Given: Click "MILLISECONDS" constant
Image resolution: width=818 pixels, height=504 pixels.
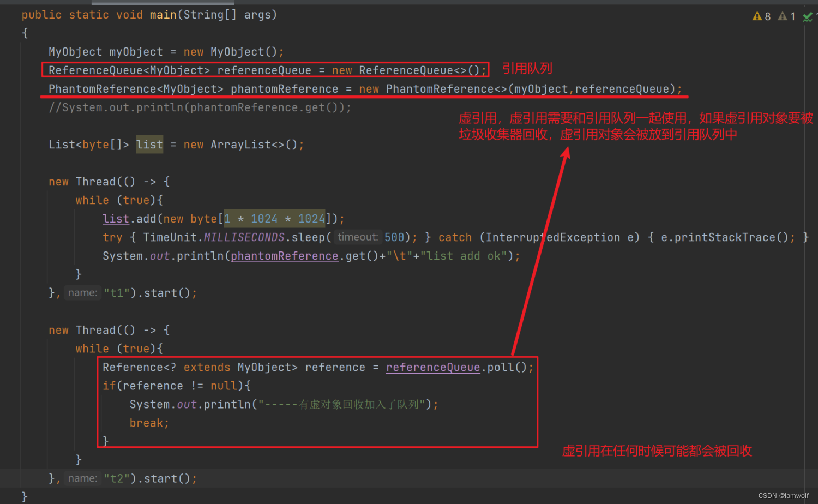Looking at the screenshot, I should point(244,237).
